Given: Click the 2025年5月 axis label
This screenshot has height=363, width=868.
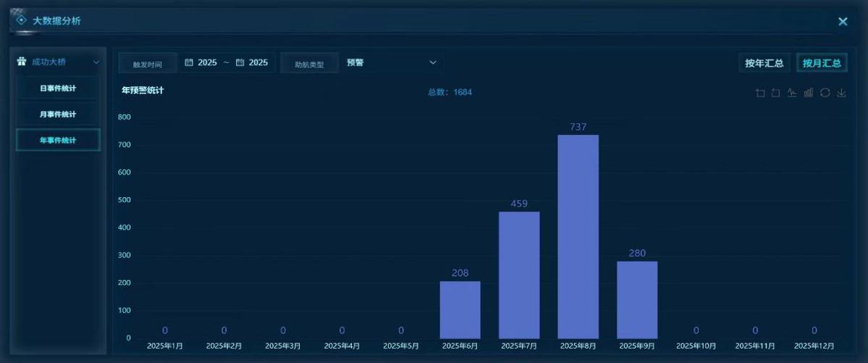Looking at the screenshot, I should [x=401, y=346].
